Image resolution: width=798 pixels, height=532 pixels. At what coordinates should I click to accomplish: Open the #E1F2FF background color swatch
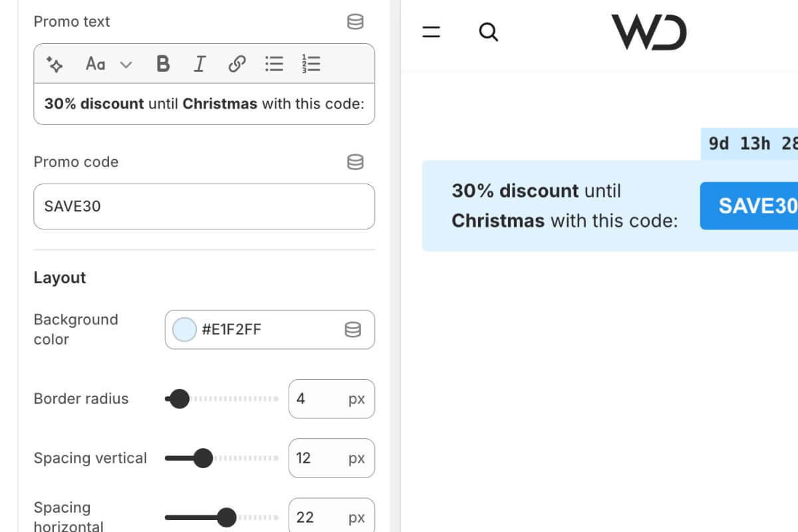[x=184, y=329]
